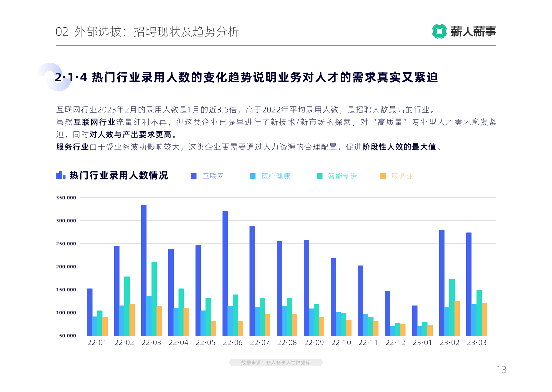
Task: Click the 互联网 blue legend swatch
Action: pos(194,176)
